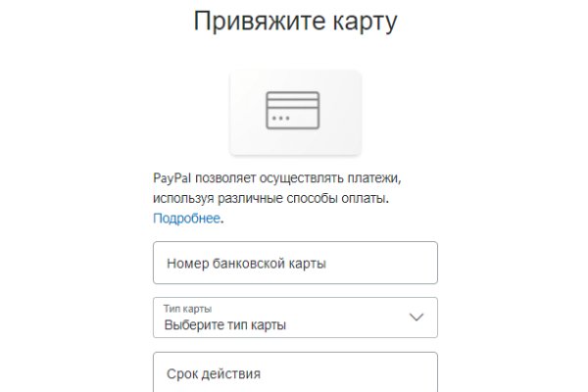
Task: Focus the "Номер банковской карты" field
Action: (x=295, y=263)
